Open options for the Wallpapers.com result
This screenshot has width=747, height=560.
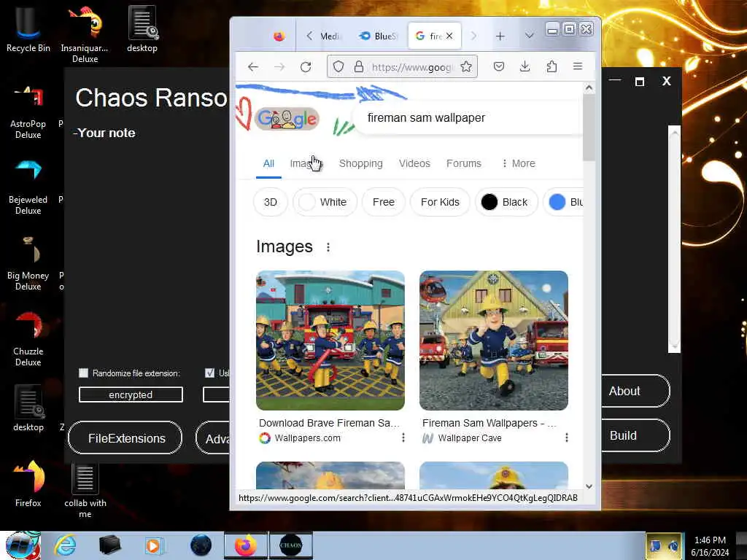403,437
